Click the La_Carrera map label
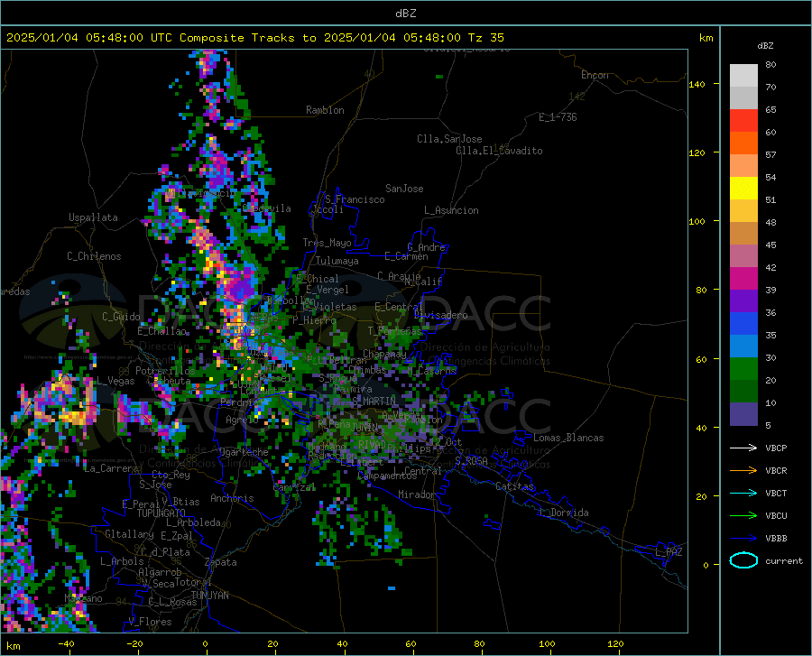Screen dimensions: 812x656 pos(111,468)
